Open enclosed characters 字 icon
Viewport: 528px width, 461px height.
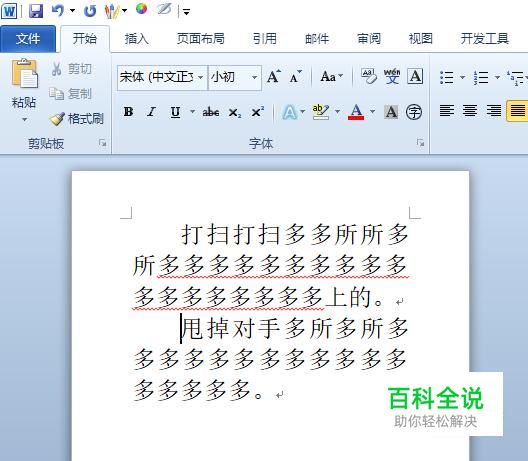414,112
